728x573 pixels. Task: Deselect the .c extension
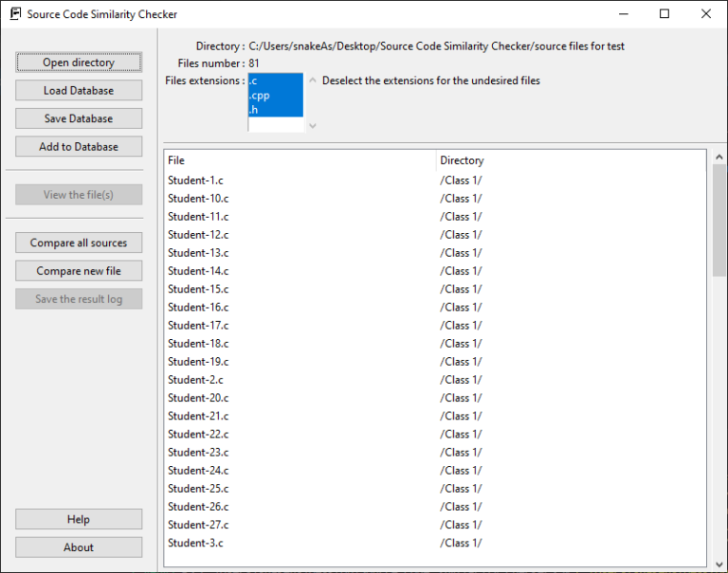pyautogui.click(x=275, y=81)
